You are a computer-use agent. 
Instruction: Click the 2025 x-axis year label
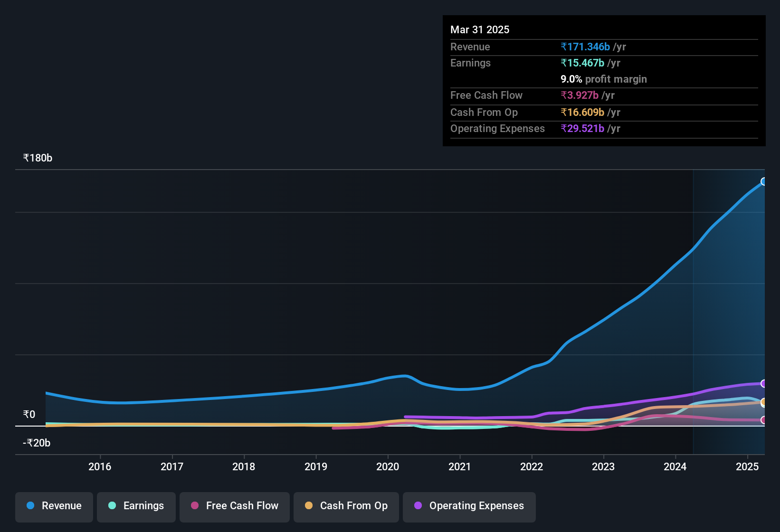[747, 466]
